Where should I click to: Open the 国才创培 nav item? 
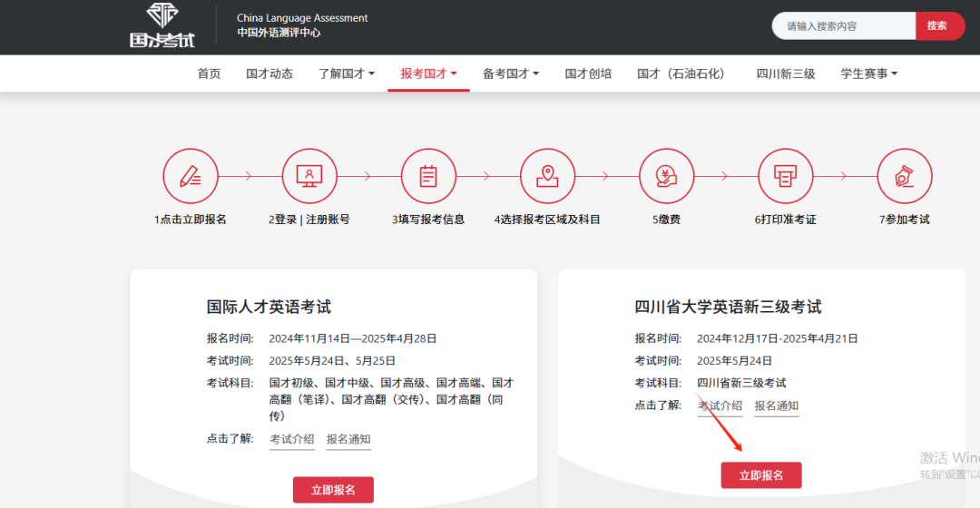tap(588, 73)
